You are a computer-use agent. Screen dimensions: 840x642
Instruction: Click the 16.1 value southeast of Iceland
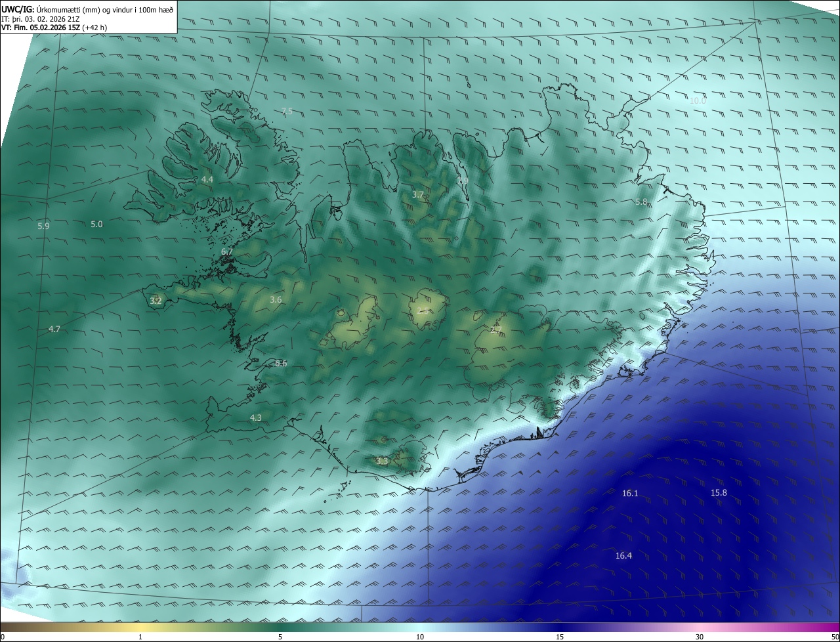629,493
